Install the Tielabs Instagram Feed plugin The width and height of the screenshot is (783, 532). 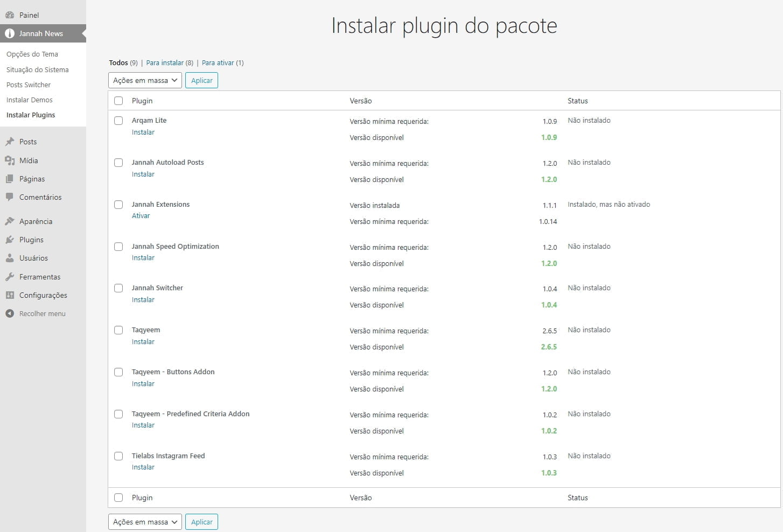143,467
